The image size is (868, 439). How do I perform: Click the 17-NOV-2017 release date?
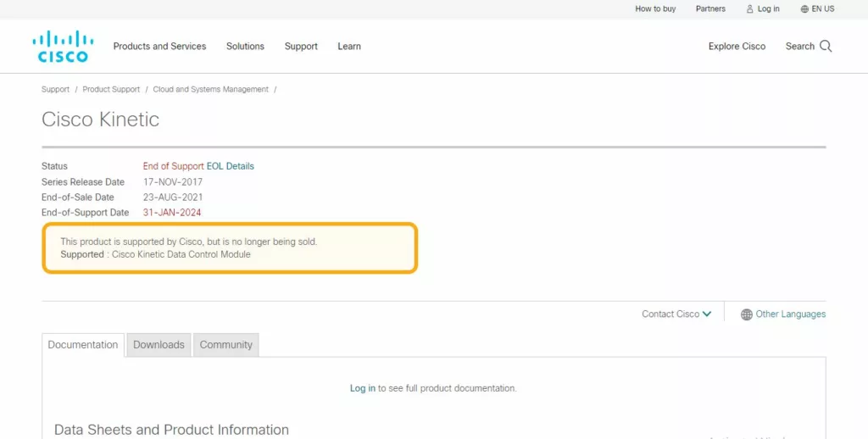click(x=173, y=181)
